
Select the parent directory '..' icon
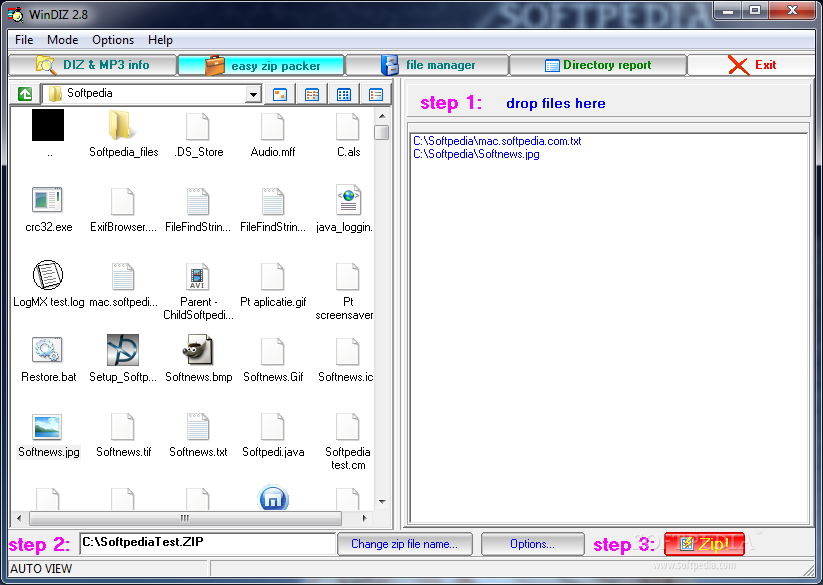point(48,125)
